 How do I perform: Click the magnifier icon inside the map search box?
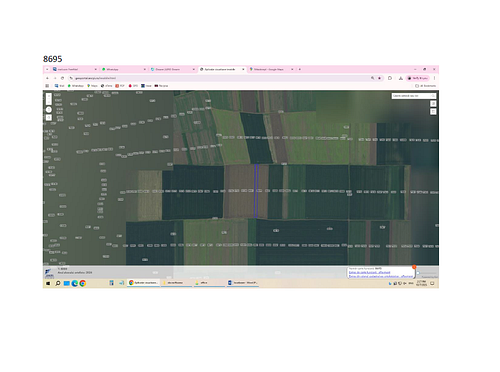tap(433, 96)
